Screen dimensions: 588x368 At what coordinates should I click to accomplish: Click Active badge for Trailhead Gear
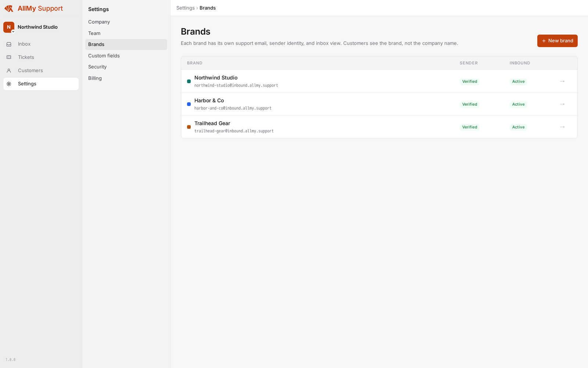tap(519, 127)
